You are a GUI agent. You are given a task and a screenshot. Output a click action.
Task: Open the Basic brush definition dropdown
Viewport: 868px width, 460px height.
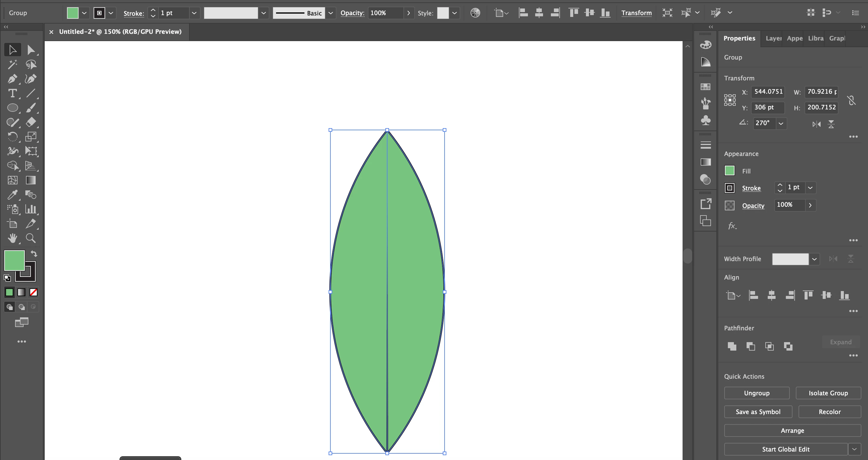(x=330, y=13)
